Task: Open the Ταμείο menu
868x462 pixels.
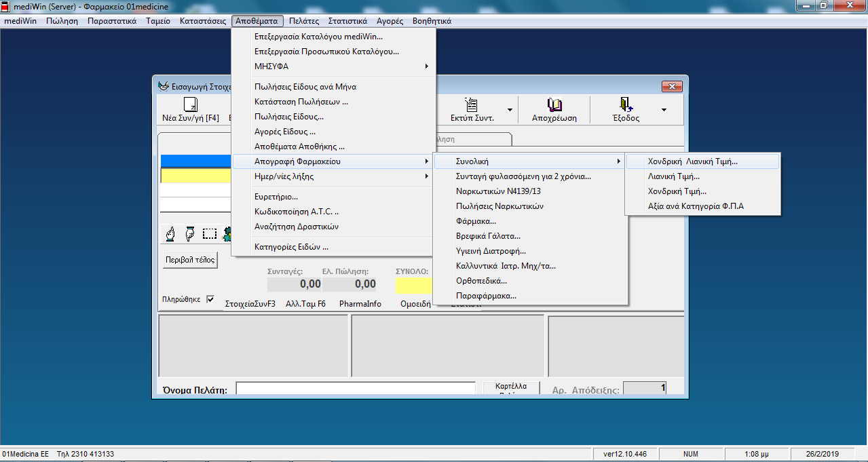Action: coord(158,21)
